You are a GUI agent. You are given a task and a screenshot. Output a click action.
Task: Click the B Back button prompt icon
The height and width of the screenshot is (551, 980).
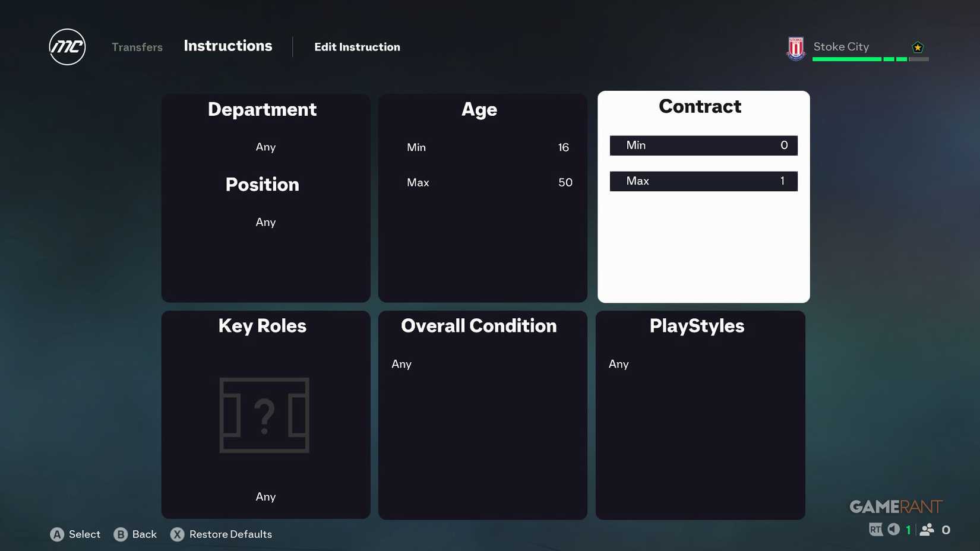click(x=121, y=534)
